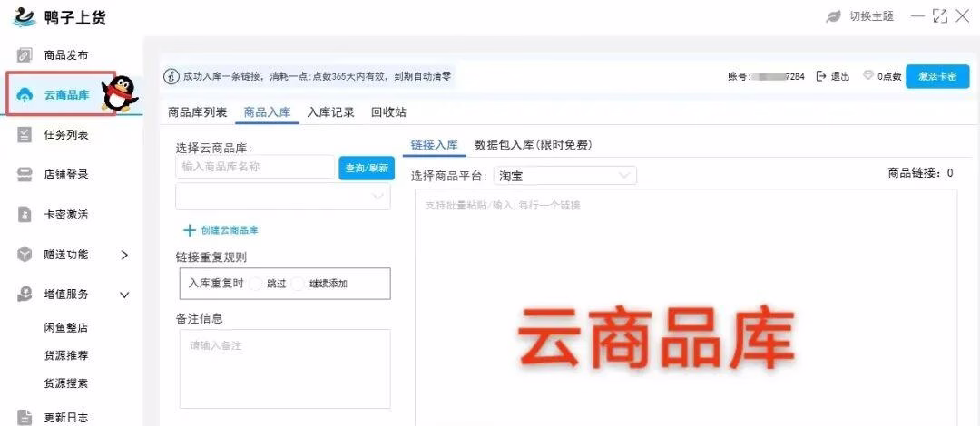Screen dimensions: 980x426
Task: Click the 商品发布 sidebar icon
Action: [x=24, y=55]
